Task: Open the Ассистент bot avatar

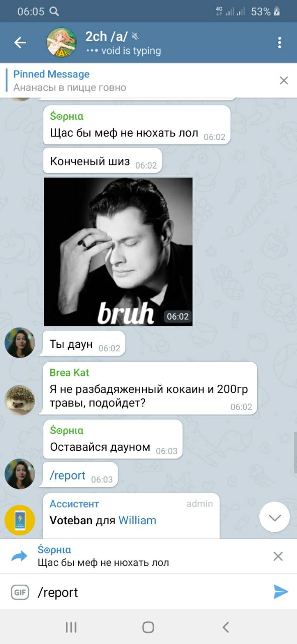Action: point(20,520)
